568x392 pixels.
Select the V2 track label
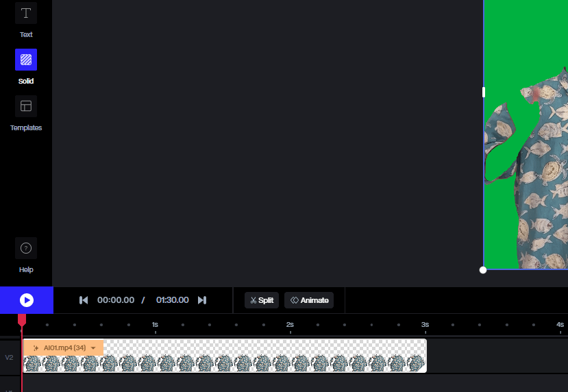pos(10,357)
